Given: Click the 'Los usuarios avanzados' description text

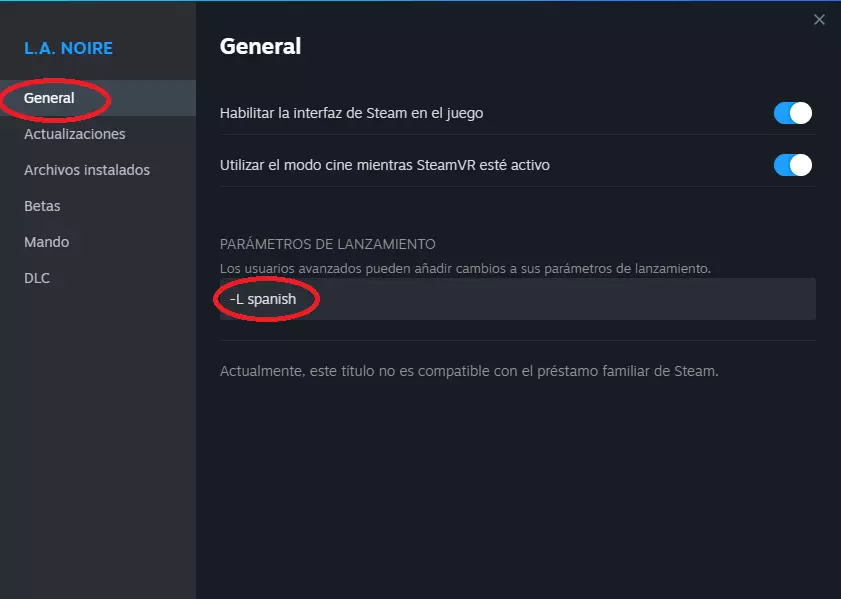Looking at the screenshot, I should pos(465,268).
